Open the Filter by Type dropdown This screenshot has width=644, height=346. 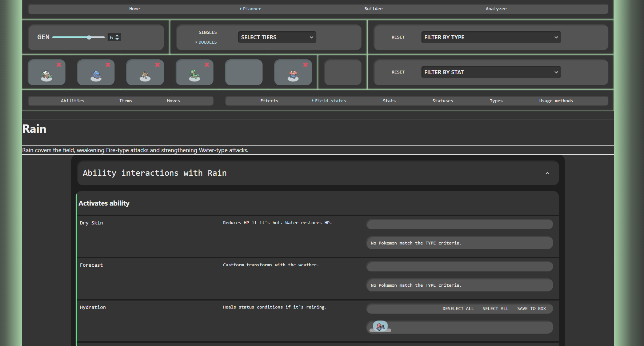[491, 37]
